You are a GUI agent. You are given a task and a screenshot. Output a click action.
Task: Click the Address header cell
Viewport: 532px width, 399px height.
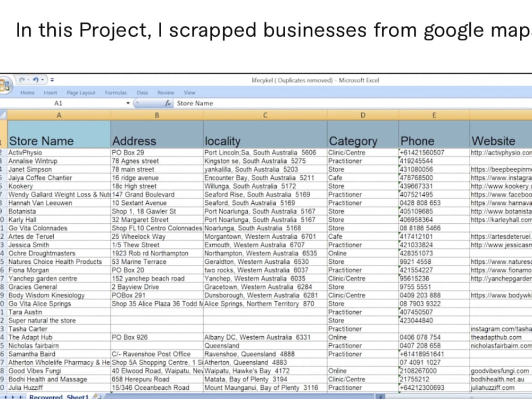point(157,135)
